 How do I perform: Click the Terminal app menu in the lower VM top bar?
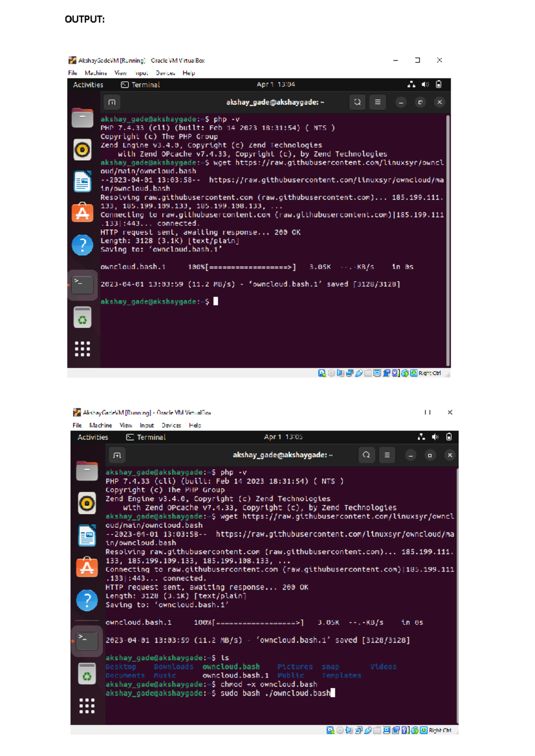coord(146,437)
